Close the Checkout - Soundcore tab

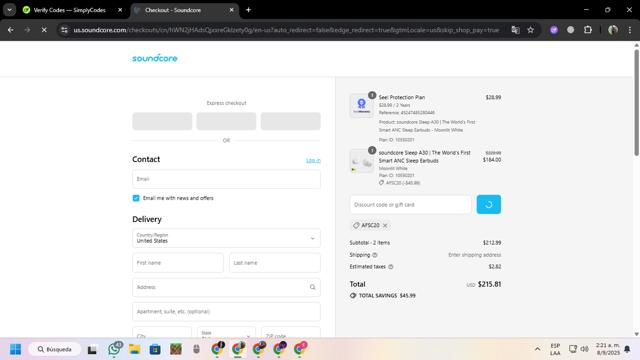pos(231,10)
